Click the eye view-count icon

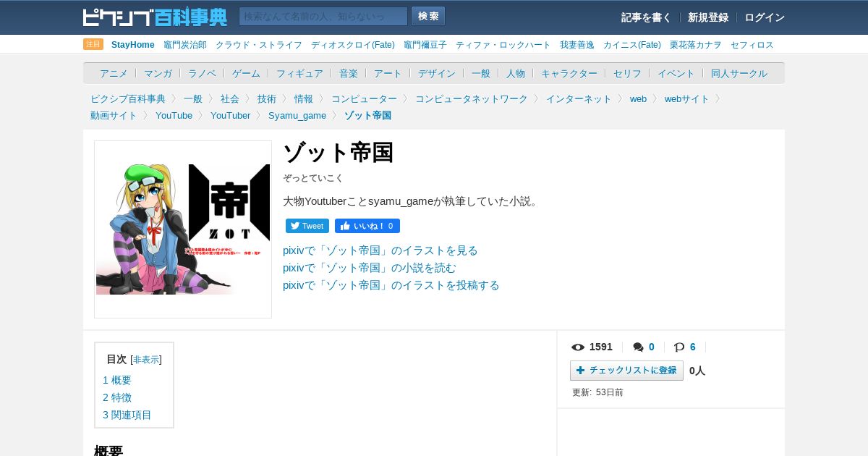[x=578, y=347]
